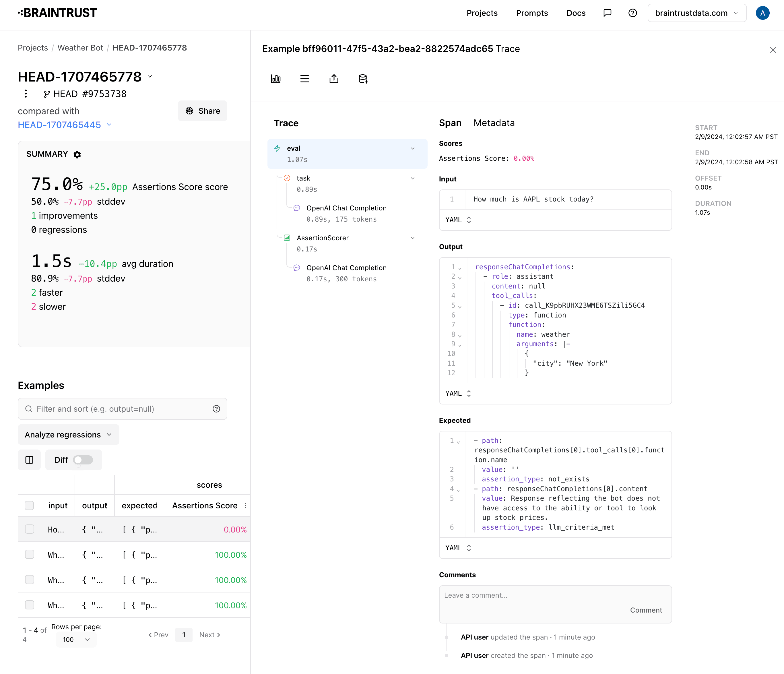The width and height of the screenshot is (784, 674).
Task: Check the select-all checkbox in table header
Action: [29, 505]
